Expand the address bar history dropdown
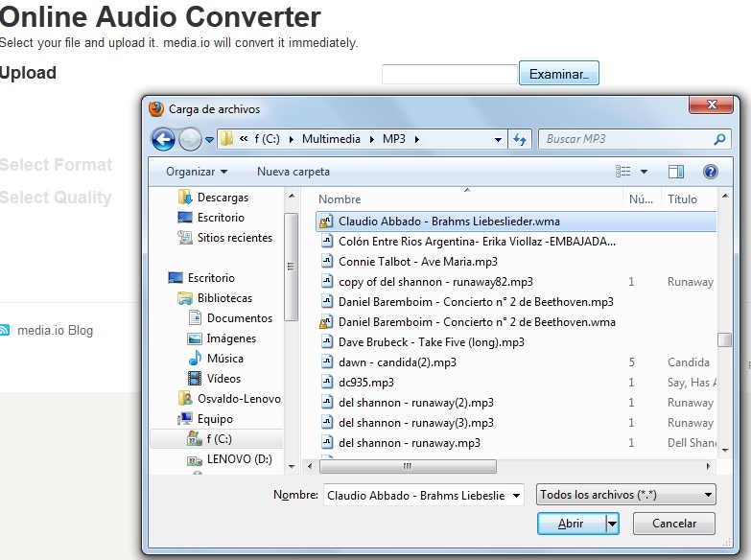Image resolution: width=751 pixels, height=560 pixels. [498, 139]
